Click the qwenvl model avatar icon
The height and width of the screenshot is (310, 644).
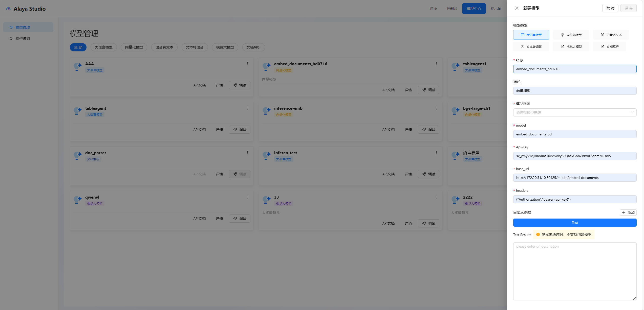click(78, 200)
